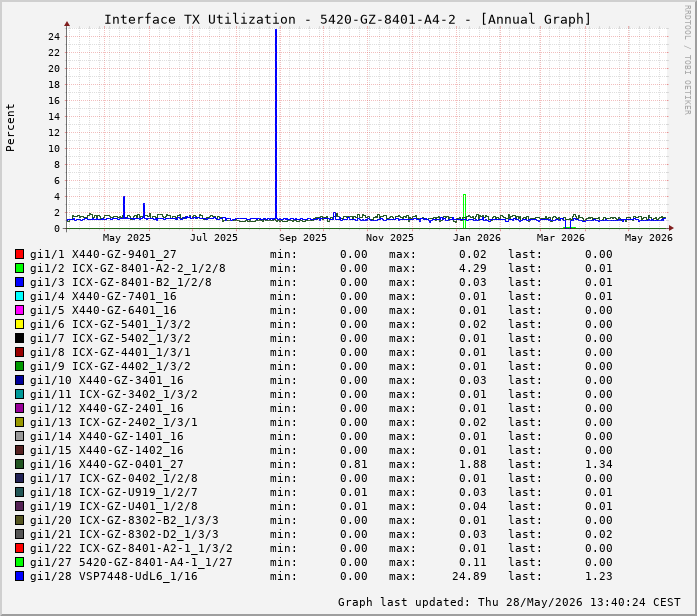Click the legend label gi1/1 X440-GZ-9401_27
The width and height of the screenshot is (697, 616).
103,254
